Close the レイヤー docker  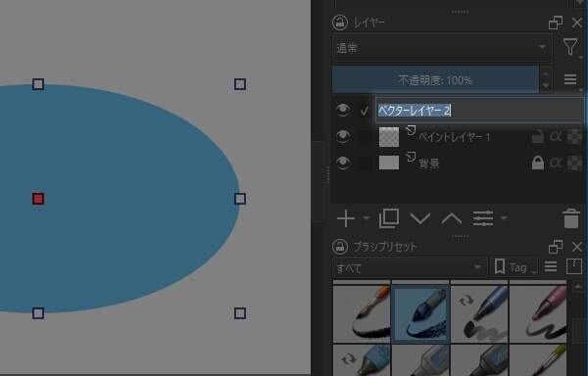tap(577, 23)
